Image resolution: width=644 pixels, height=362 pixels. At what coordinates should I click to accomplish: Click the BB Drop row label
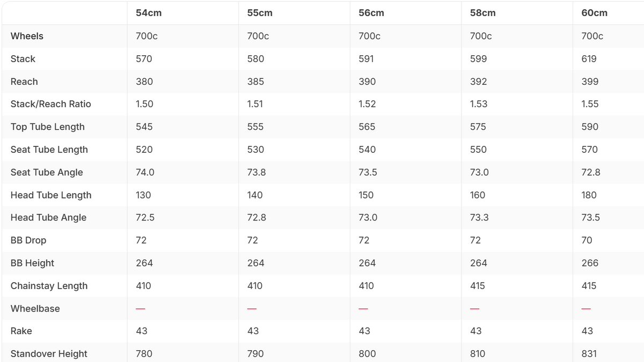[x=28, y=240]
